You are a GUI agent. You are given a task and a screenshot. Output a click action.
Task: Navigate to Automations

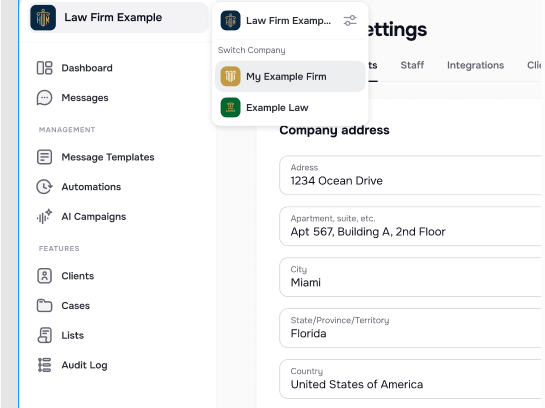(91, 187)
